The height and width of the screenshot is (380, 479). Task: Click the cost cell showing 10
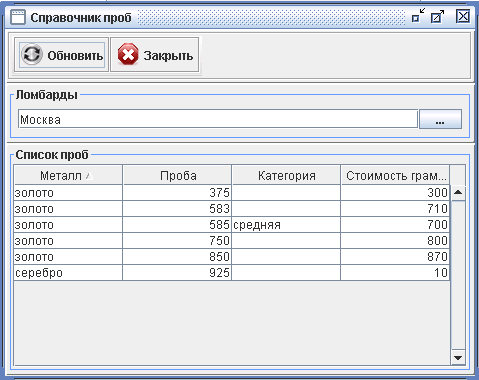[x=395, y=273]
